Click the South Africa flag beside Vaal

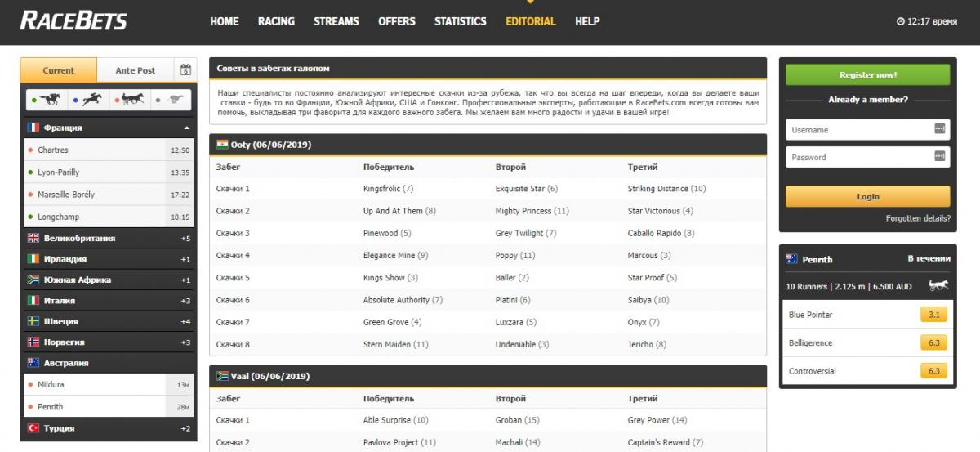pos(222,376)
